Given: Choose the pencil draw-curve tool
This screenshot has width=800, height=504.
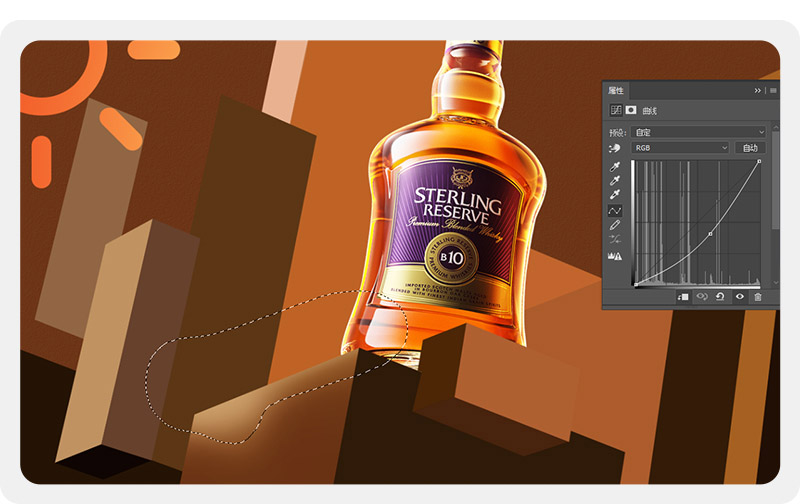Looking at the screenshot, I should point(615,225).
